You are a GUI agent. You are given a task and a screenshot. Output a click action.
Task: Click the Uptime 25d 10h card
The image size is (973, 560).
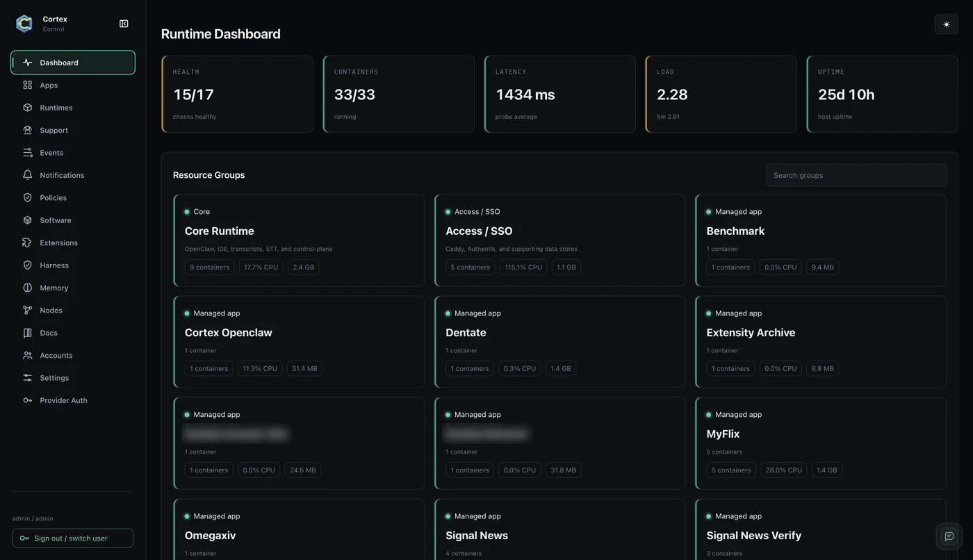pyautogui.click(x=882, y=94)
